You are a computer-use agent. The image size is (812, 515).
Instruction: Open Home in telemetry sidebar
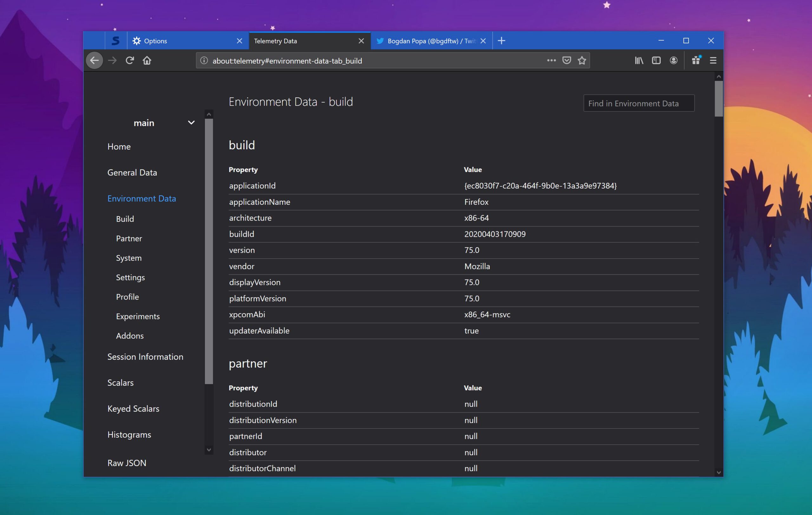pos(119,146)
